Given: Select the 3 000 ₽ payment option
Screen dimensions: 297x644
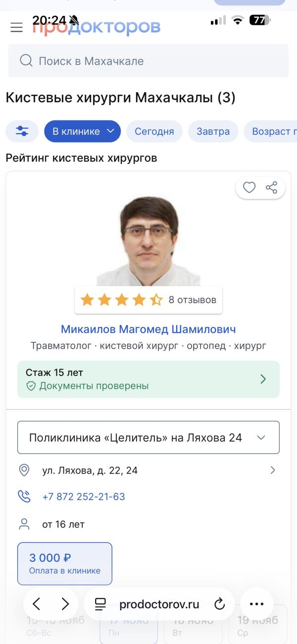Looking at the screenshot, I should (x=65, y=563).
